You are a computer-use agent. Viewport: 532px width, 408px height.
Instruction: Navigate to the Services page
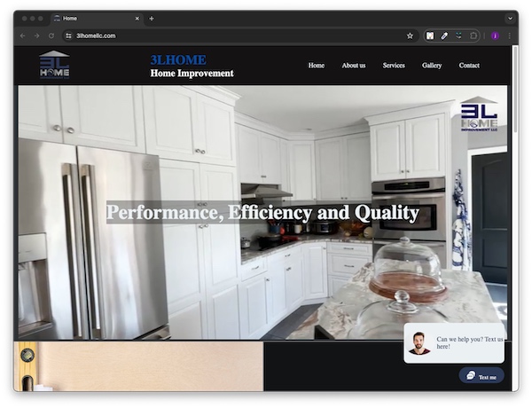(x=394, y=66)
